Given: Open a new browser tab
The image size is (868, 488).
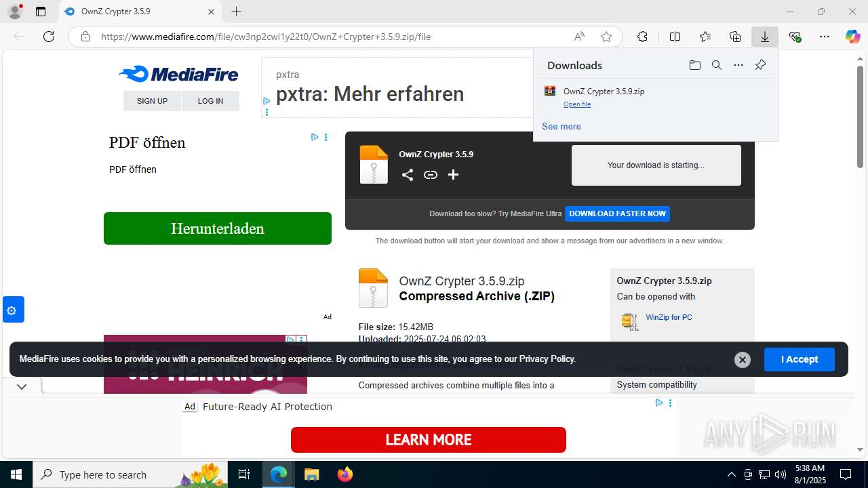Looking at the screenshot, I should click(x=236, y=12).
